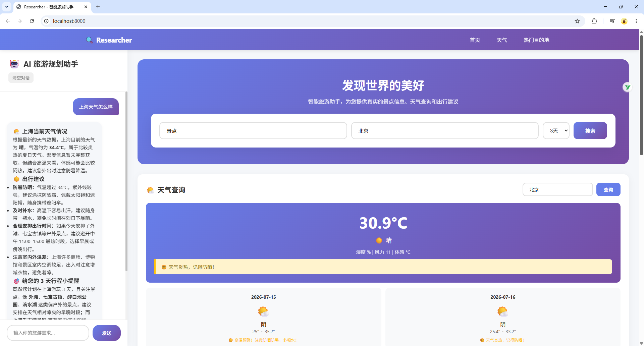Viewport: 644px width, 346px height.
Task: Open 天气 in the navigation bar
Action: click(502, 40)
